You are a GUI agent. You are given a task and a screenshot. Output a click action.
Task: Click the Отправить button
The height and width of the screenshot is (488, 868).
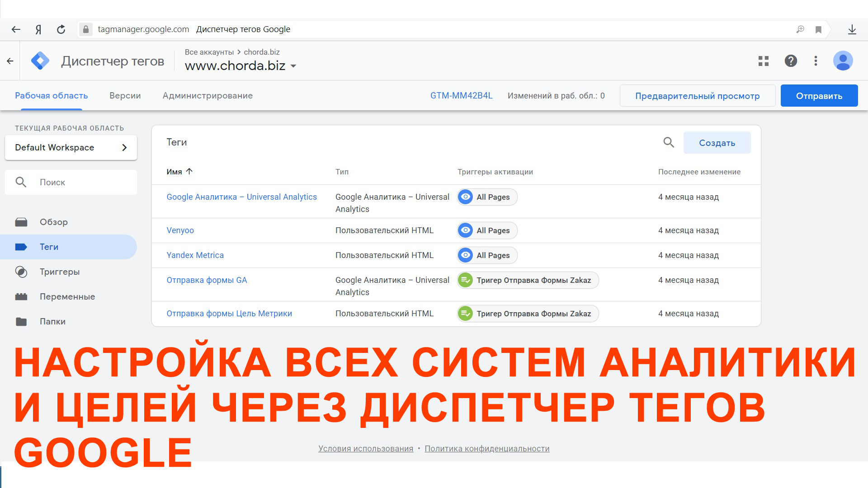point(819,96)
